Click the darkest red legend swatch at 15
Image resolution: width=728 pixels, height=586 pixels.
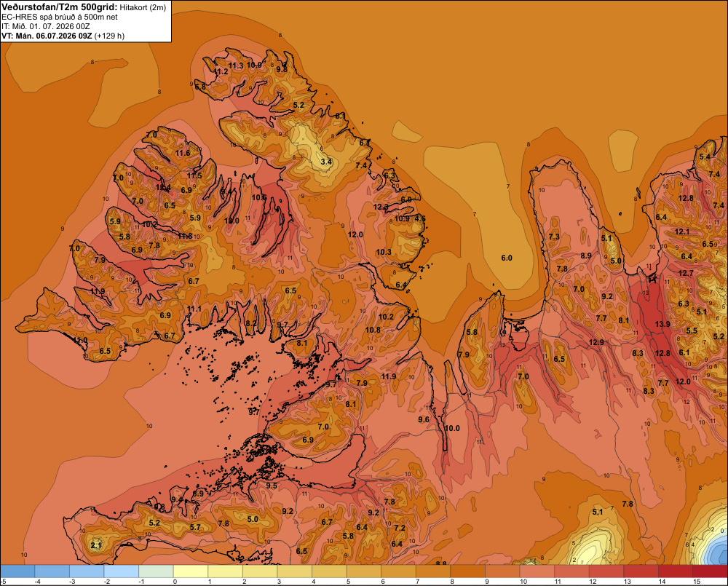coord(710,571)
